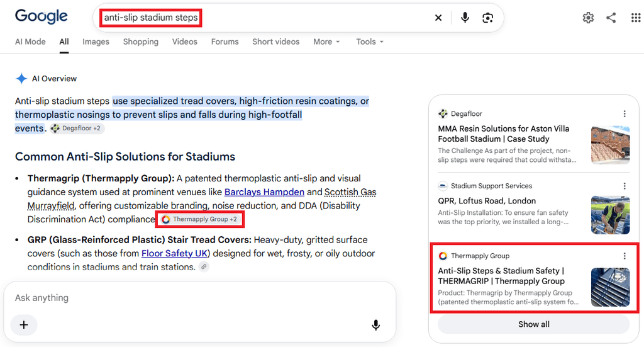Open Anti-Slip Steps & Stadium Safety THERMAGRIP result
The height and width of the screenshot is (347, 644).
click(x=501, y=276)
